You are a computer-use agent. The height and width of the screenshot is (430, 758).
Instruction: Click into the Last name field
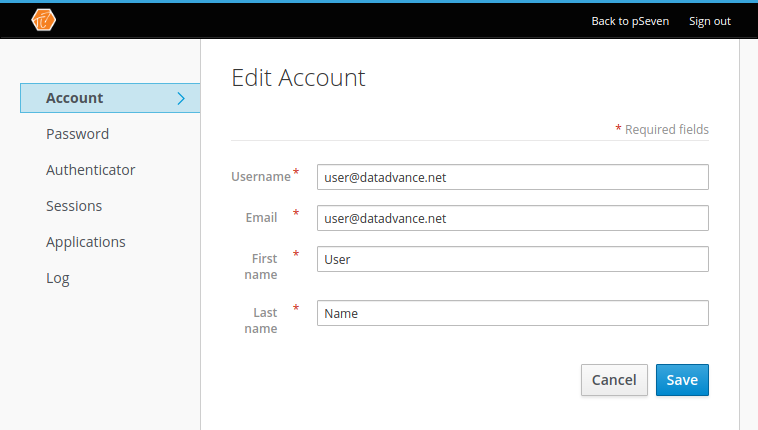tap(512, 313)
